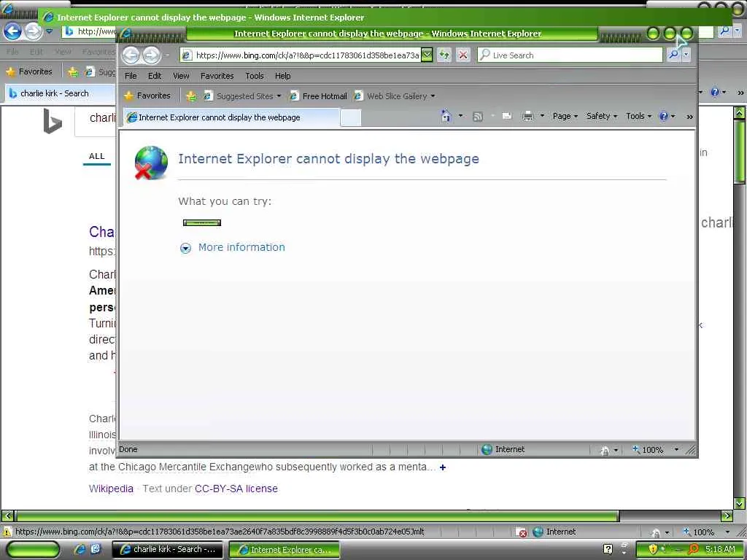The width and height of the screenshot is (747, 560).
Task: Click Favorites star button in front window
Action: coord(147,96)
